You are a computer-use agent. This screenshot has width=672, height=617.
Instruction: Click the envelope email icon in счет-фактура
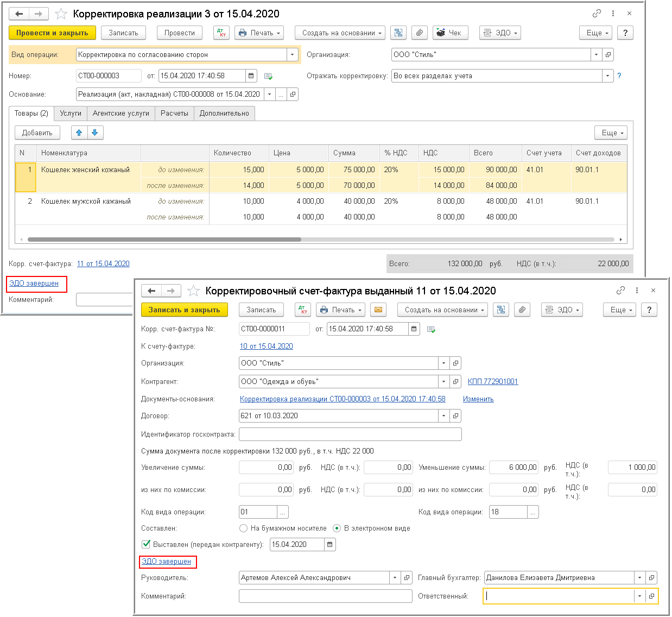click(x=378, y=310)
